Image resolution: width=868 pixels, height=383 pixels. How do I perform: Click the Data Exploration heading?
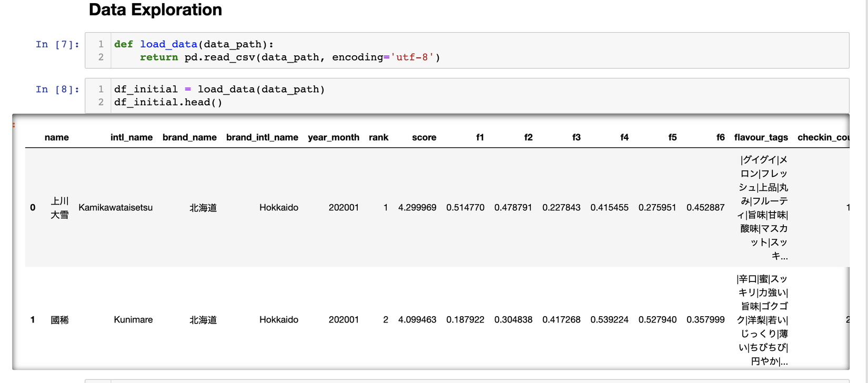pyautogui.click(x=155, y=10)
